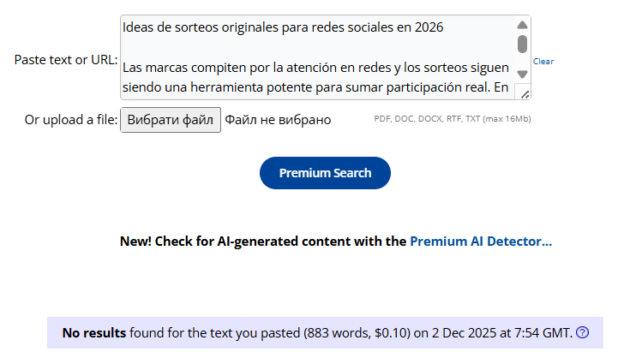The width and height of the screenshot is (624, 364).
Task: Click the textarea scrollbar thumb
Action: (x=522, y=44)
